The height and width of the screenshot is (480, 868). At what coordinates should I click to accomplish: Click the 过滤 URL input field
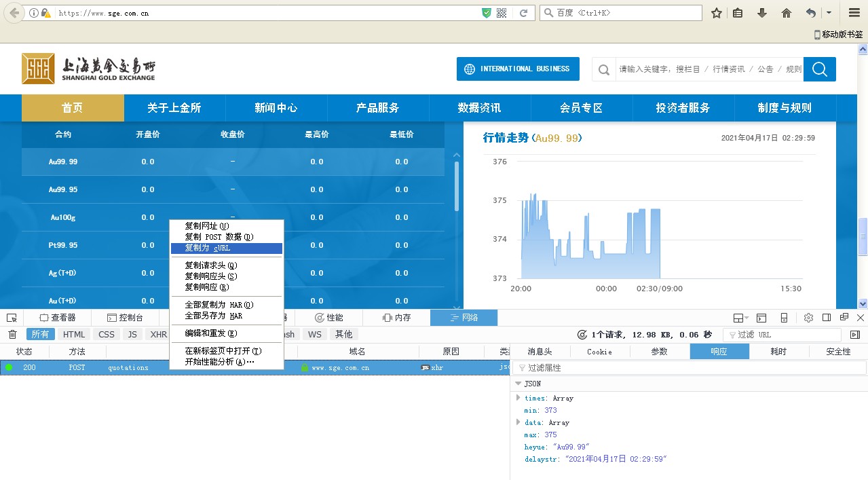tap(780, 334)
